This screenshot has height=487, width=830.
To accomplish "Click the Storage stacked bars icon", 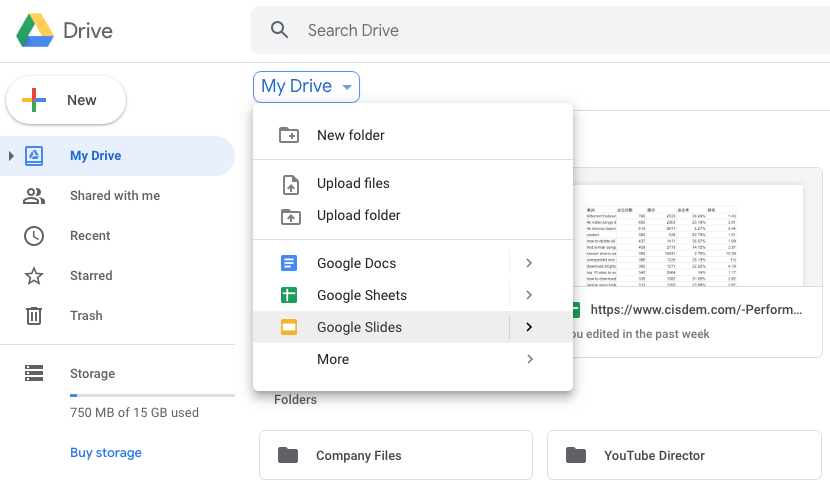I will (34, 373).
